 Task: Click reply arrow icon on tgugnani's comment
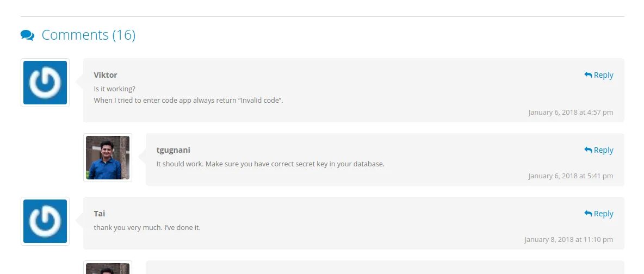point(588,150)
